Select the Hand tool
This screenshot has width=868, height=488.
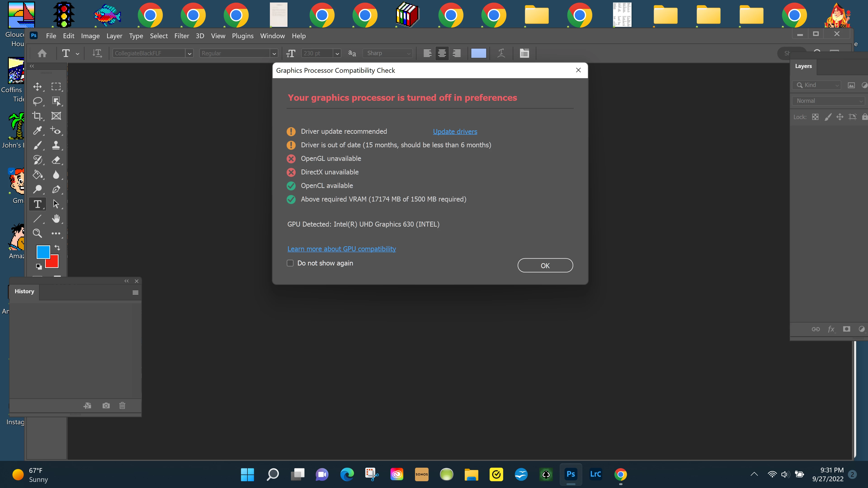(56, 218)
